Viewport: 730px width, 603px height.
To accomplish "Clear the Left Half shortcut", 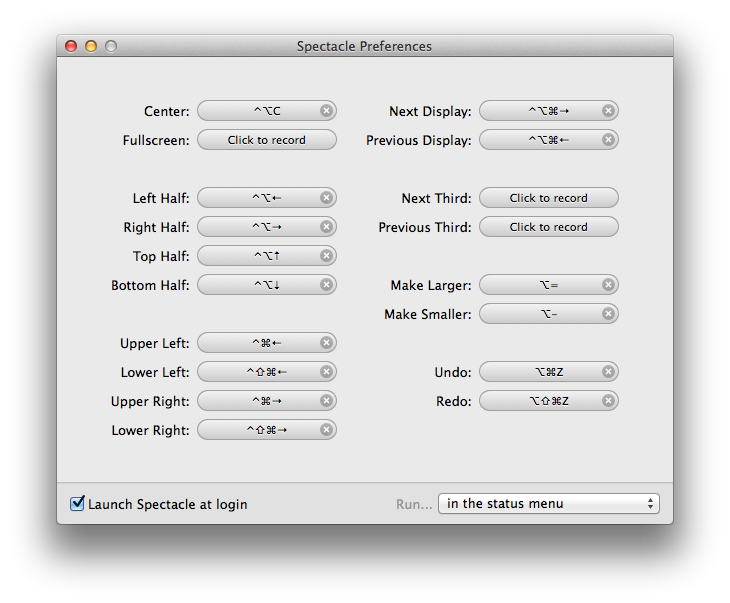I will click(326, 198).
